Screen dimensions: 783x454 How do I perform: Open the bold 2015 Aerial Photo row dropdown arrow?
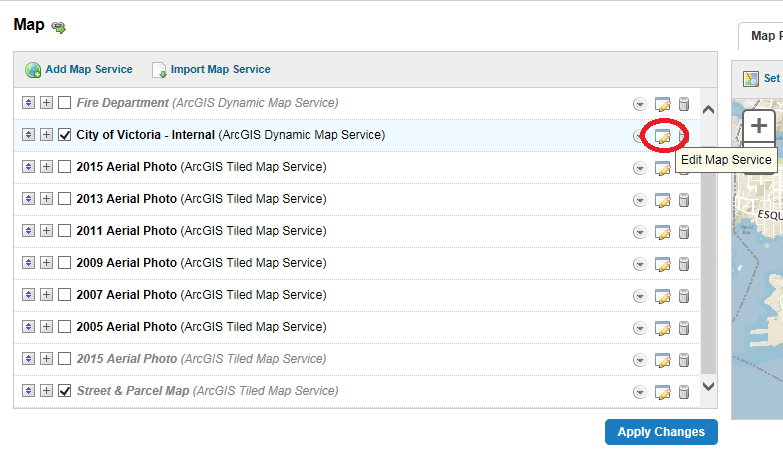[x=640, y=168]
